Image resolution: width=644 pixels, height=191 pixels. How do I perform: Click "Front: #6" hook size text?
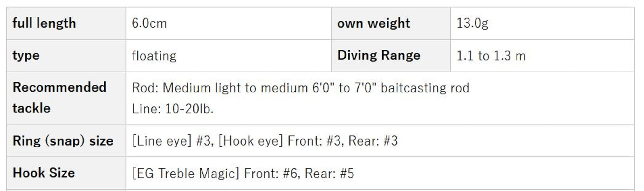pyautogui.click(x=272, y=174)
